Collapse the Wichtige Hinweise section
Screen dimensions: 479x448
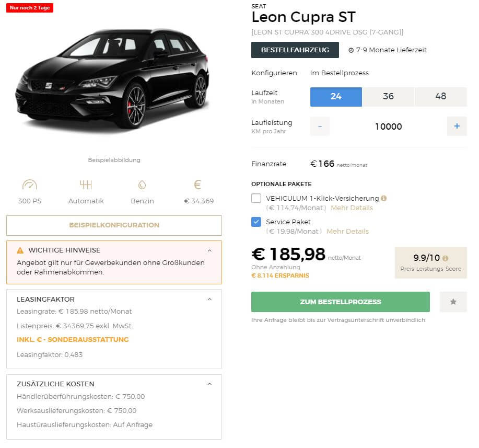(209, 250)
